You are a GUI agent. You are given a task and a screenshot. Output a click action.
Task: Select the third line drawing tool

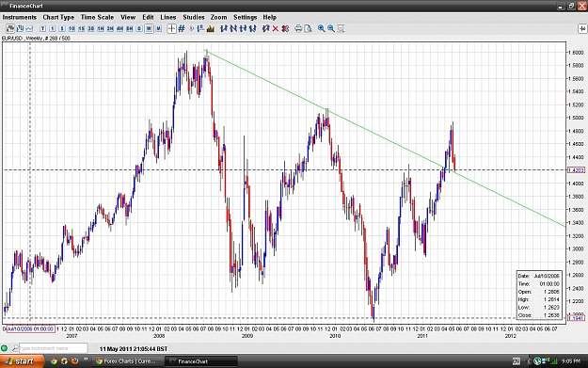pos(243,28)
